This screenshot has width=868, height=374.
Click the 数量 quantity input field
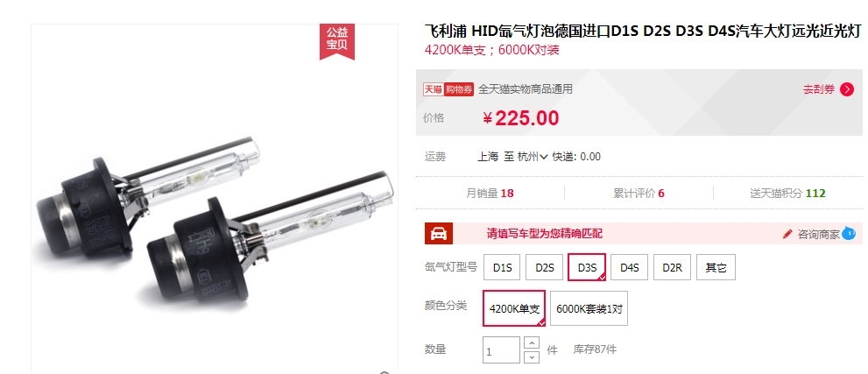[501, 350]
